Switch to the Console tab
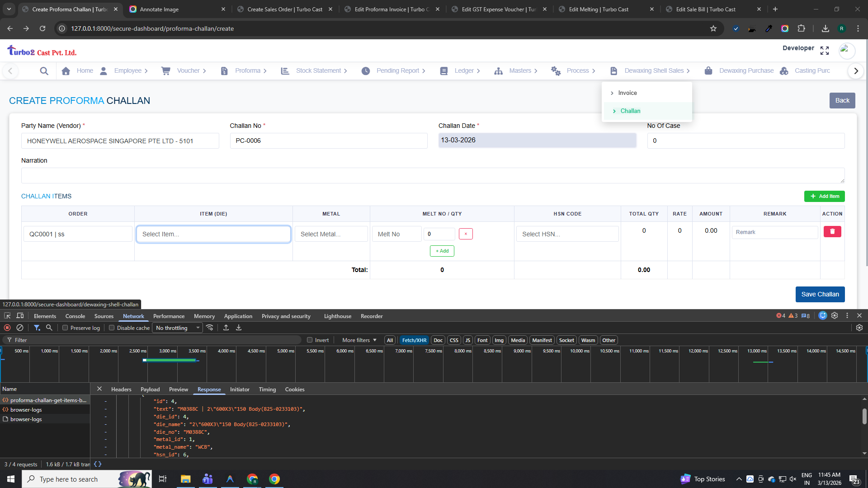868x488 pixels. coord(75,316)
